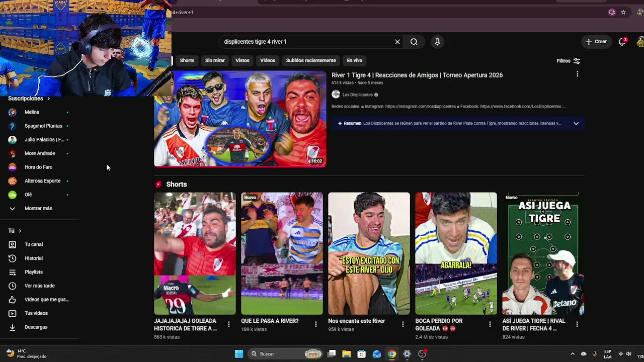The height and width of the screenshot is (362, 644).
Task: Select the En vivo filter chip
Action: [x=355, y=60]
